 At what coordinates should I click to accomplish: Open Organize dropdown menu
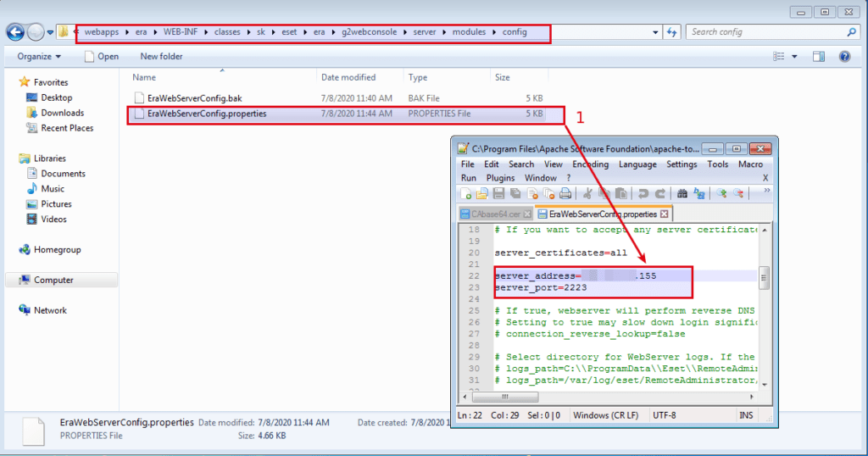tap(39, 57)
